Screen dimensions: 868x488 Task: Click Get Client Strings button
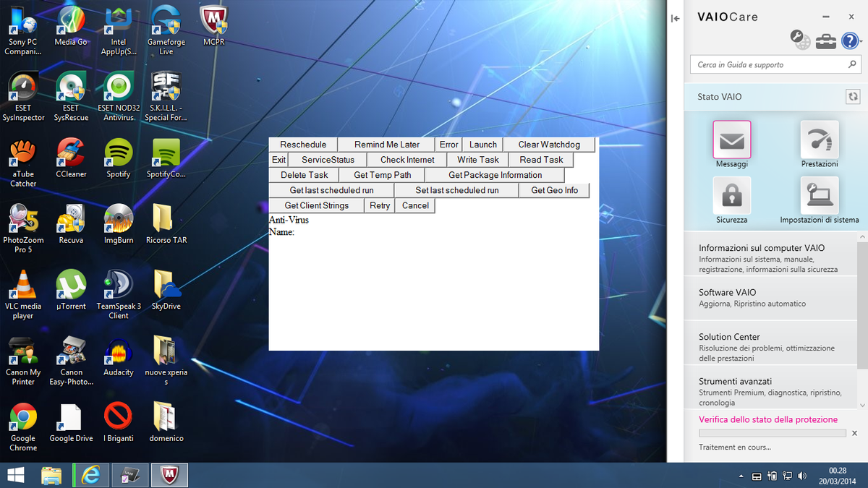click(x=316, y=205)
